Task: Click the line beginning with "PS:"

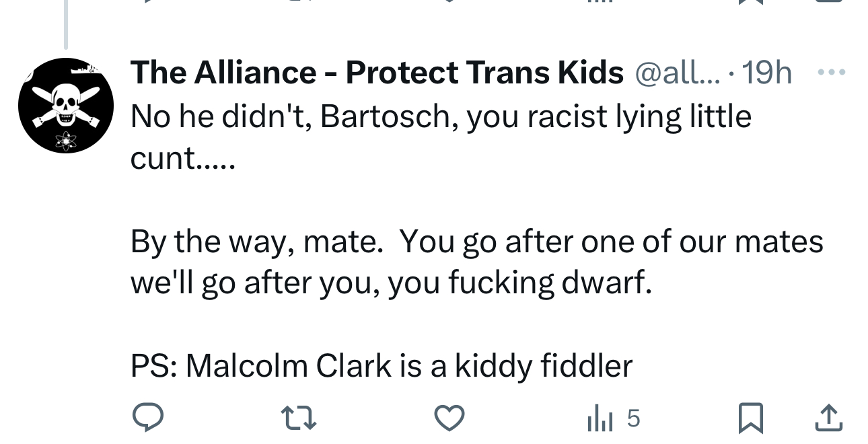Action: (382, 366)
